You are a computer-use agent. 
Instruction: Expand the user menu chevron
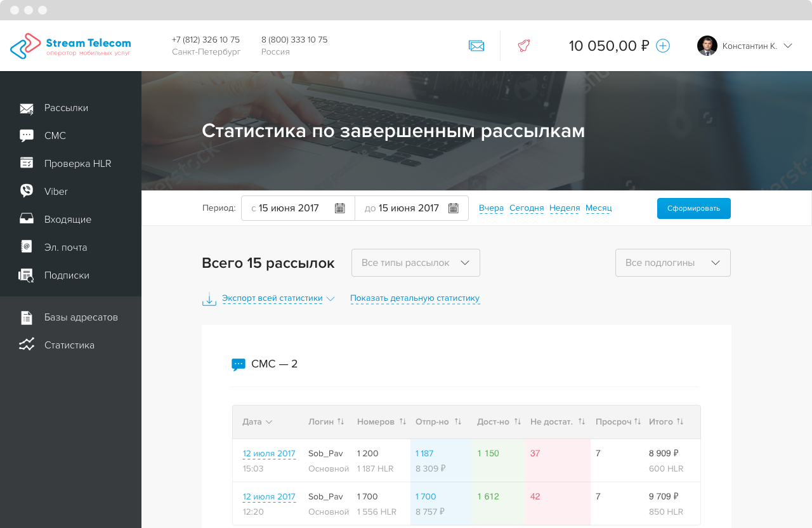tap(788, 46)
